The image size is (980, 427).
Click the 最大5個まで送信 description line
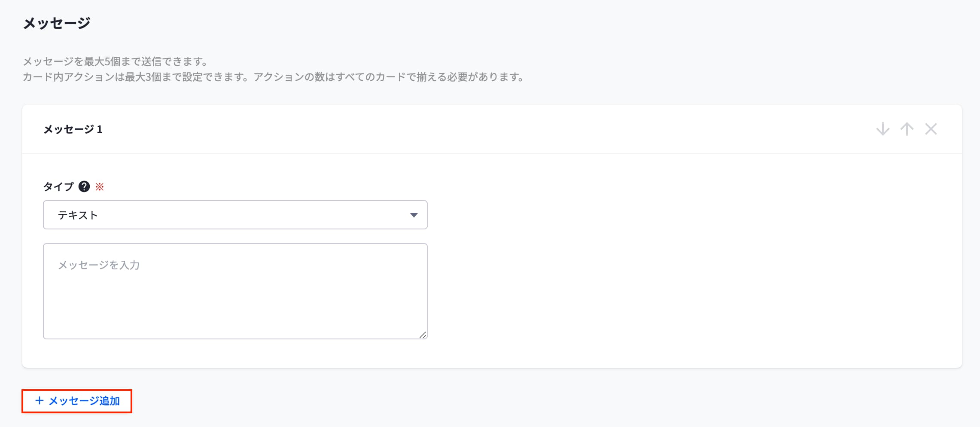pyautogui.click(x=115, y=61)
